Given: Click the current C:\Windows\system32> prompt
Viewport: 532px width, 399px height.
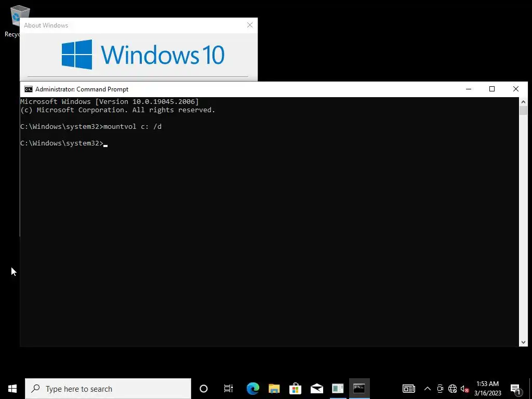Looking at the screenshot, I should pyautogui.click(x=62, y=143).
